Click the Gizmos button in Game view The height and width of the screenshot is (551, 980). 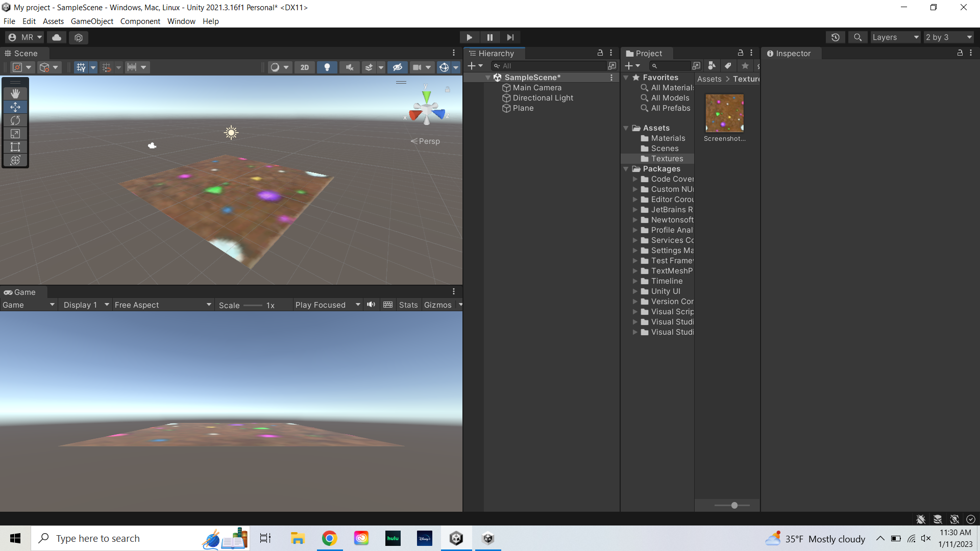point(438,305)
